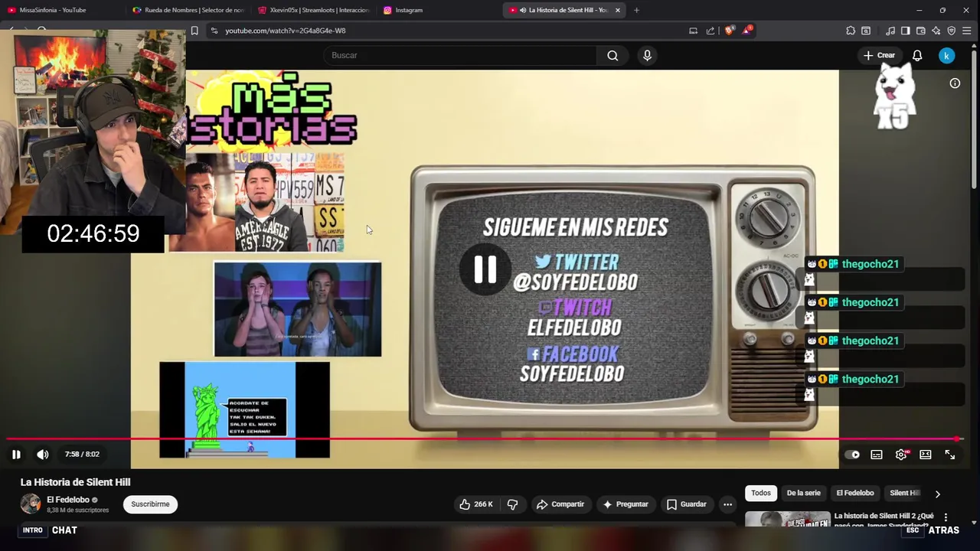Screen dimensions: 980x551
Task: Click the install app icon in address bar
Action: [x=693, y=31]
